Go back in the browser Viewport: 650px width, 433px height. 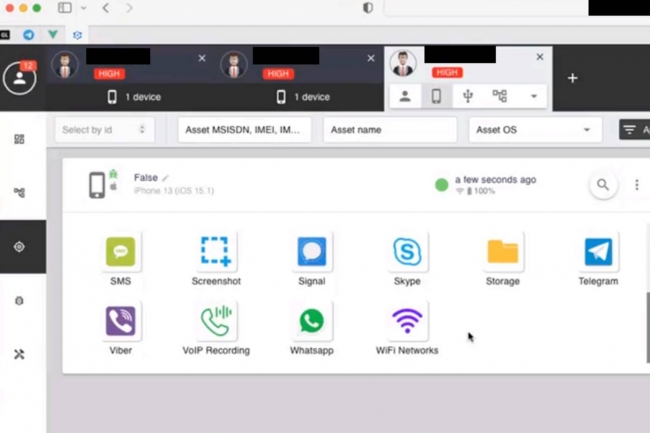point(106,8)
